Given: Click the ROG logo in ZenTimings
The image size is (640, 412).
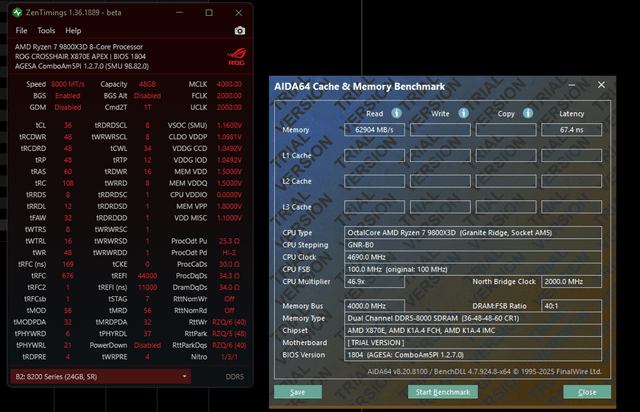Looking at the screenshot, I should click(237, 56).
